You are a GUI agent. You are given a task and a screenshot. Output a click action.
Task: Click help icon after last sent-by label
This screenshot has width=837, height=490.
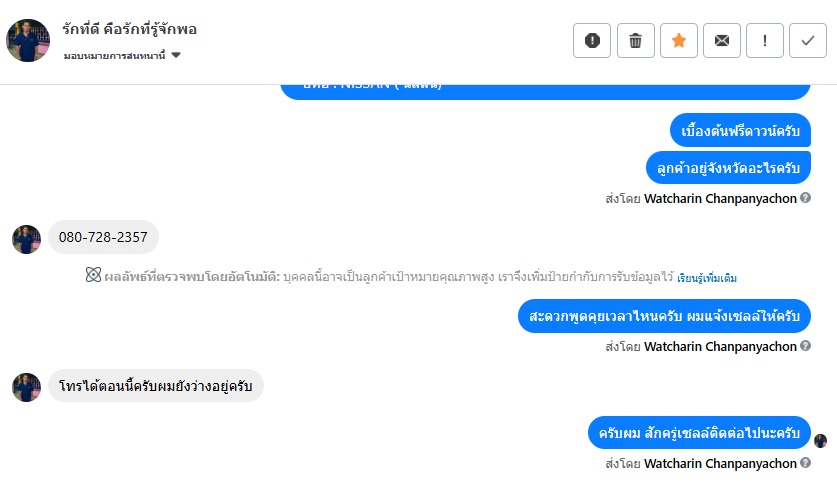(806, 463)
